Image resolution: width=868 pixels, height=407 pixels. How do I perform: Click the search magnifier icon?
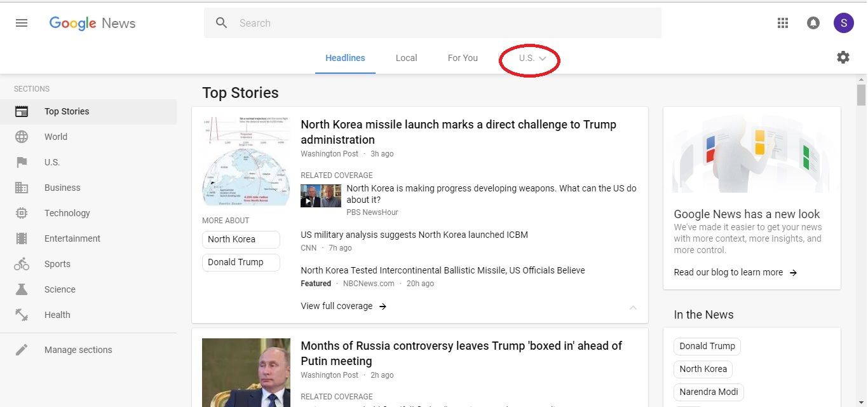point(222,23)
